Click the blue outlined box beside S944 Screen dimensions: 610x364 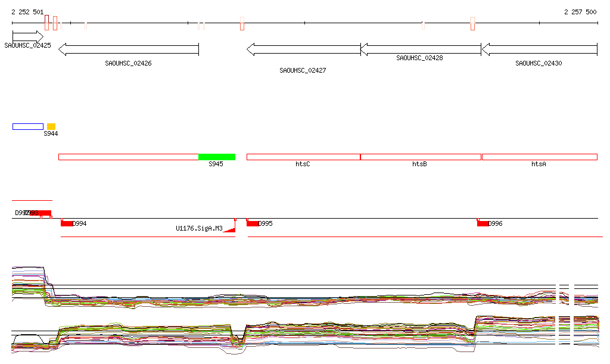28,126
